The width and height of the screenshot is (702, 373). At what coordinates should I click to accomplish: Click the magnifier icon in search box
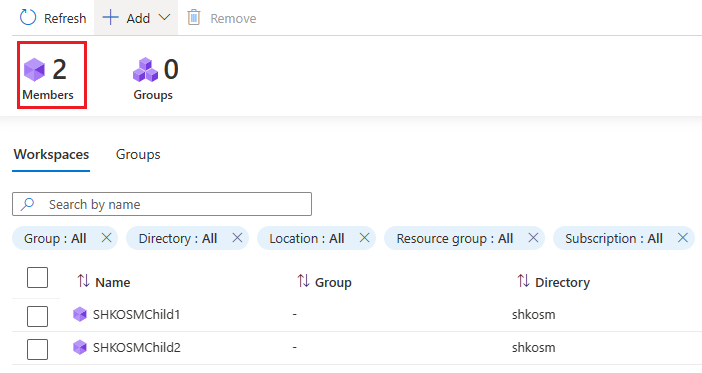pos(28,204)
